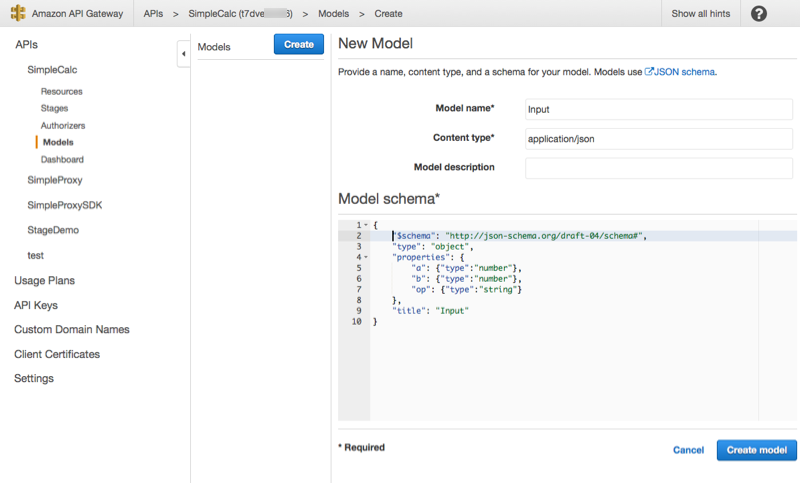Image resolution: width=800 pixels, height=483 pixels.
Task: Open Dashboard under SimpleCalc
Action: pos(62,160)
